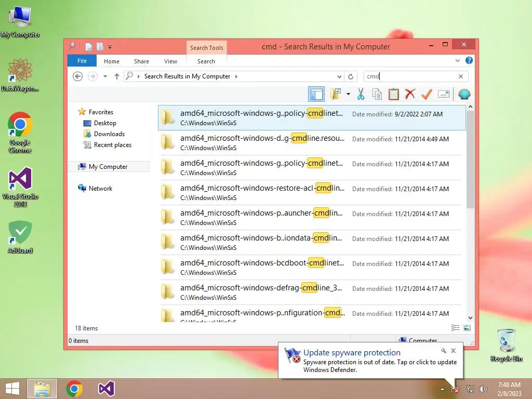
Task: Switch to the Home ribbon tab
Action: click(112, 61)
